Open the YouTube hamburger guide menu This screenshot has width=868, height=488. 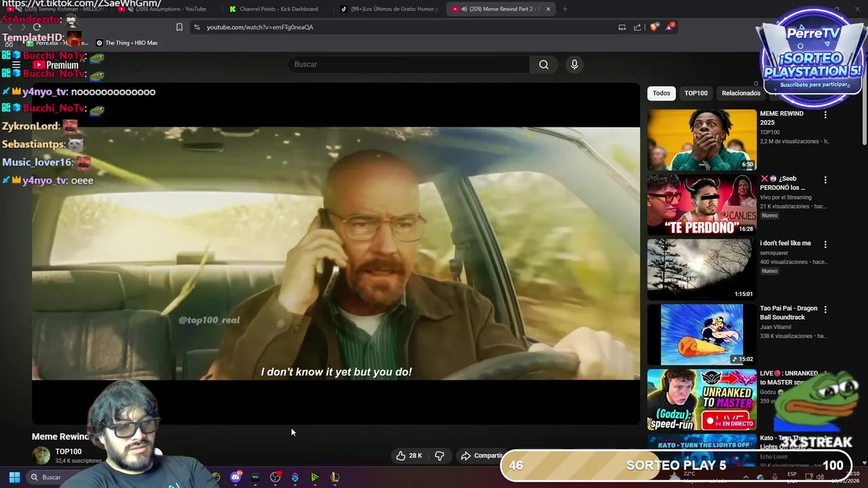(16, 65)
